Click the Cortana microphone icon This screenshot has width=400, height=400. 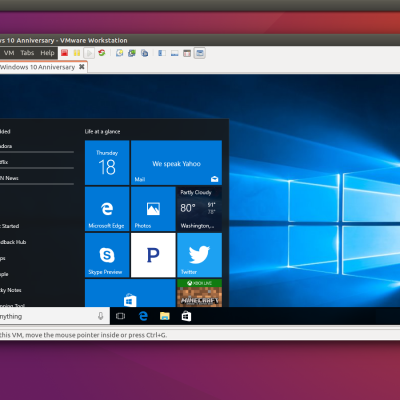pyautogui.click(x=101, y=316)
